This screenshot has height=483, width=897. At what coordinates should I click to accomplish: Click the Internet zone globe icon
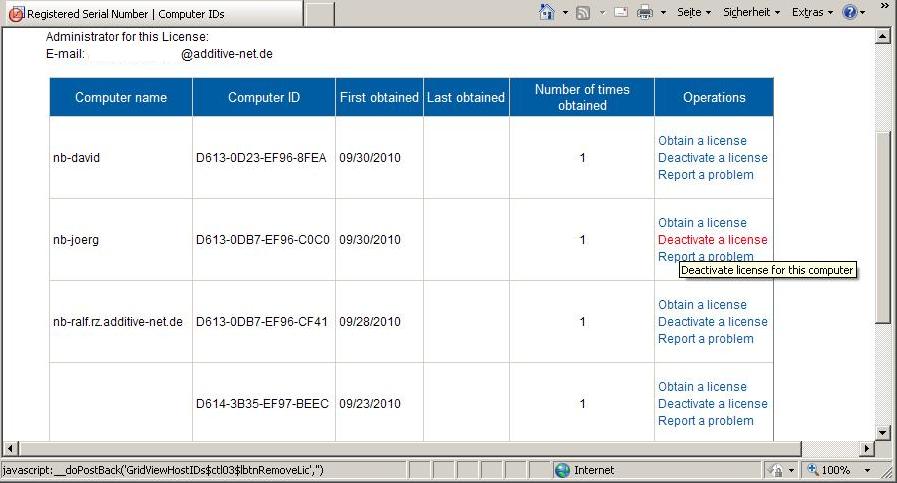562,470
